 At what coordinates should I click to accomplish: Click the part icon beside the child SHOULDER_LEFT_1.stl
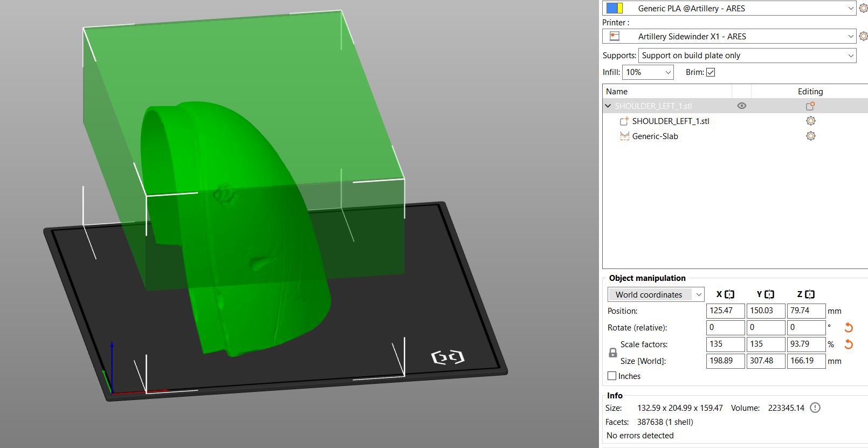[x=625, y=121]
